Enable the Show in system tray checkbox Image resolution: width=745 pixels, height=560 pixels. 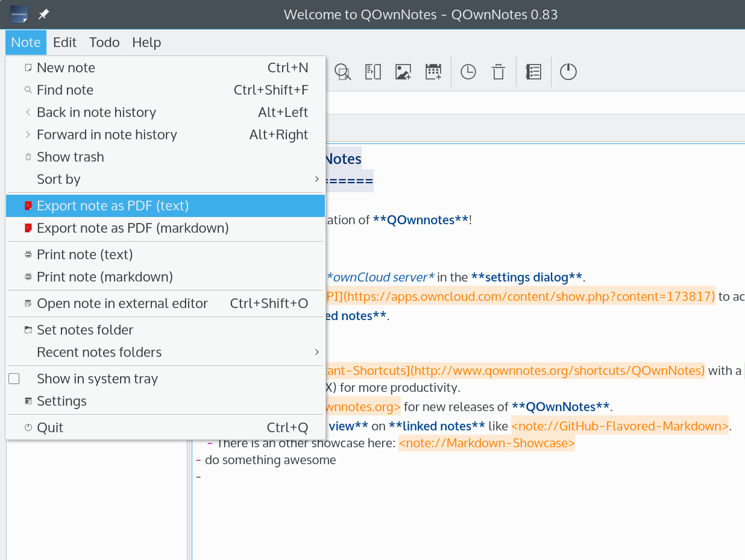point(14,379)
